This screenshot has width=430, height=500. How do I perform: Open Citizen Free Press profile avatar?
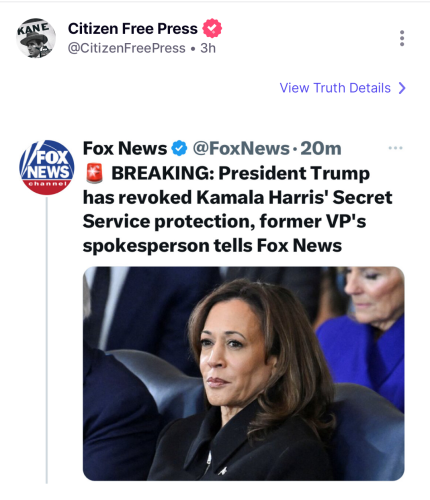click(36, 38)
